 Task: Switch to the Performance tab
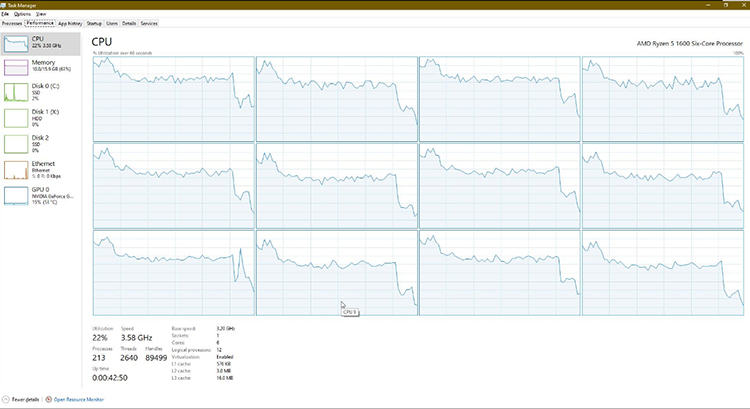click(40, 23)
